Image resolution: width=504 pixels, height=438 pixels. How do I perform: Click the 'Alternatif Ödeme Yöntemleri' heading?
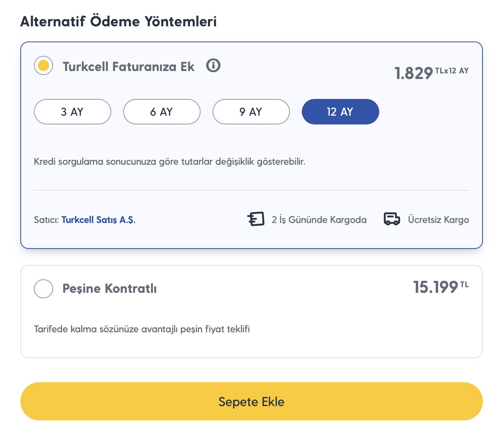pos(118,21)
